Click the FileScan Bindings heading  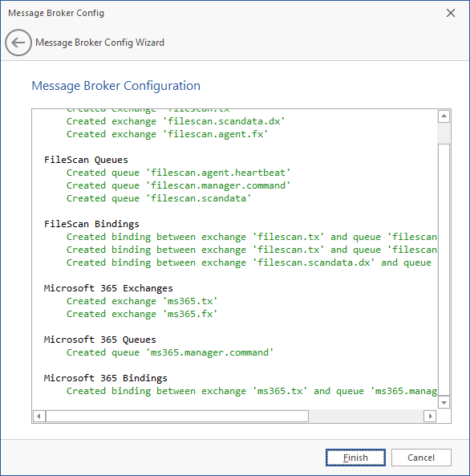coord(91,224)
